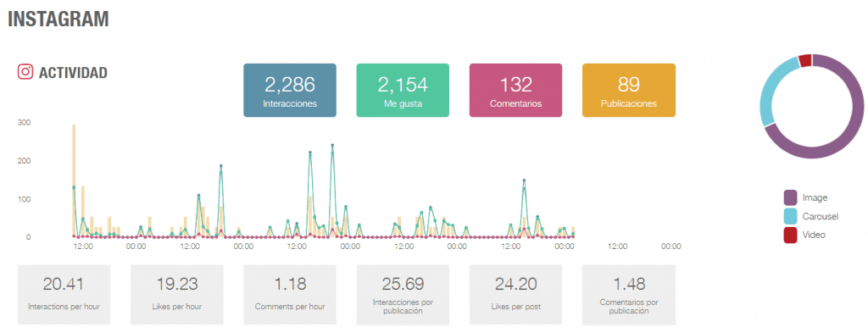Select the 132 Comentarios card
This screenshot has height=327, width=868.
pyautogui.click(x=515, y=90)
